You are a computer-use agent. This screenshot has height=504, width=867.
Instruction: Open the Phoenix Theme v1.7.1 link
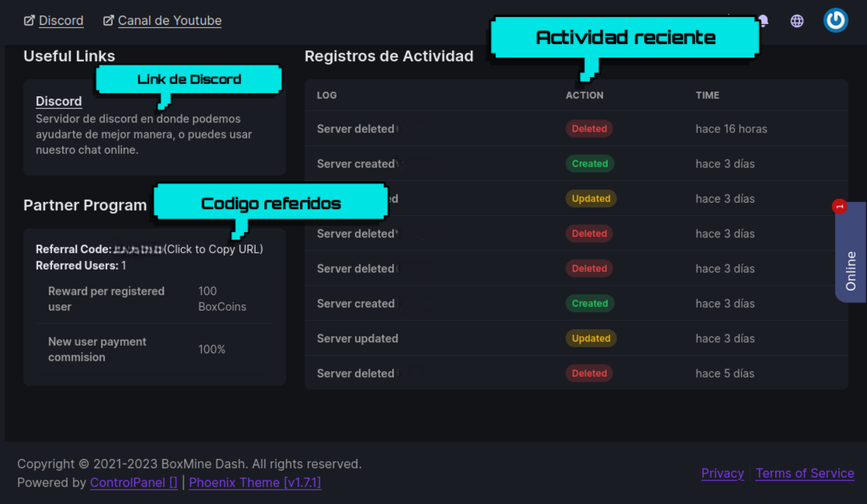(x=255, y=482)
